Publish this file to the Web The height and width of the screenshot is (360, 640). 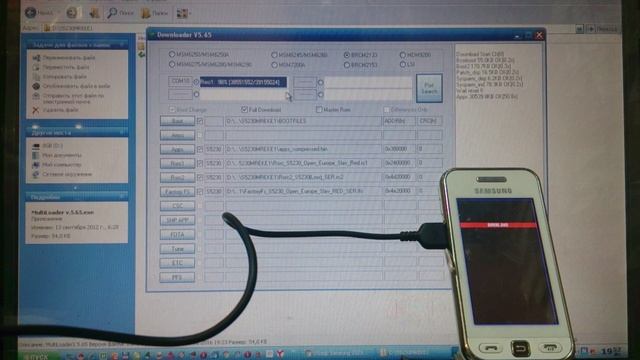pos(76,86)
